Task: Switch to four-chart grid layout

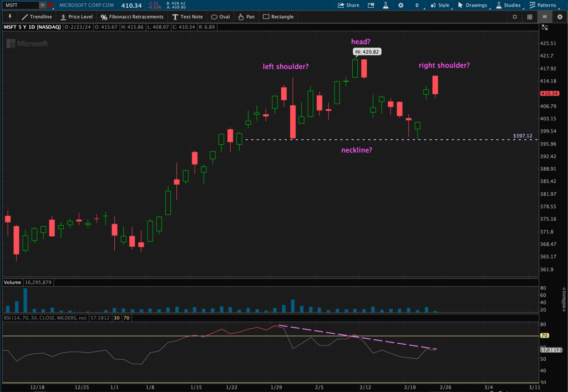Action: pyautogui.click(x=530, y=17)
